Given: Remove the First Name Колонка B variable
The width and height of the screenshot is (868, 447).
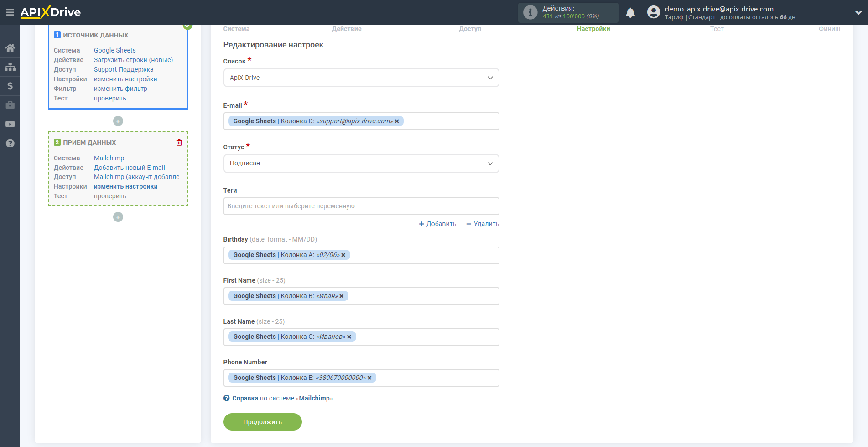Looking at the screenshot, I should tap(342, 296).
